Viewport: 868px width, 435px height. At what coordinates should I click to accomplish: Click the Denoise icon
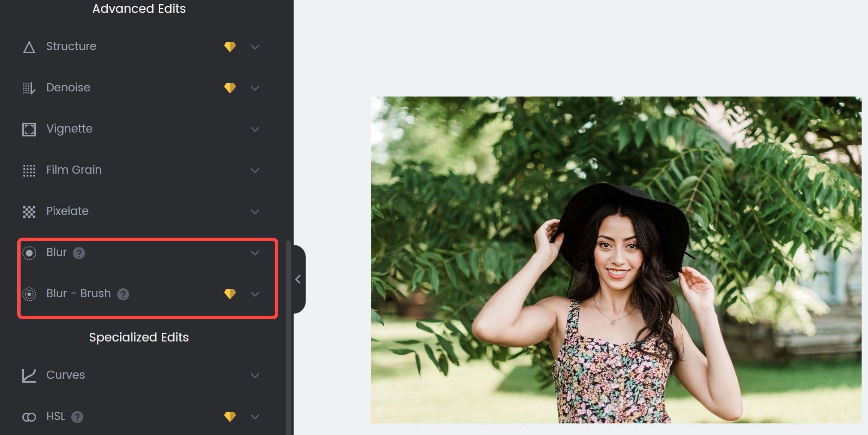29,88
